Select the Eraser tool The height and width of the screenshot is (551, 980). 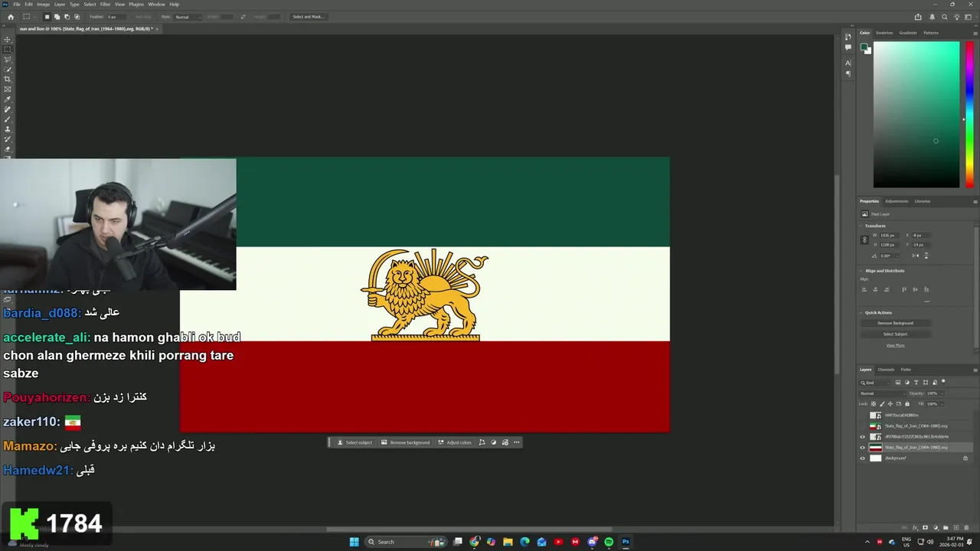pos(8,149)
